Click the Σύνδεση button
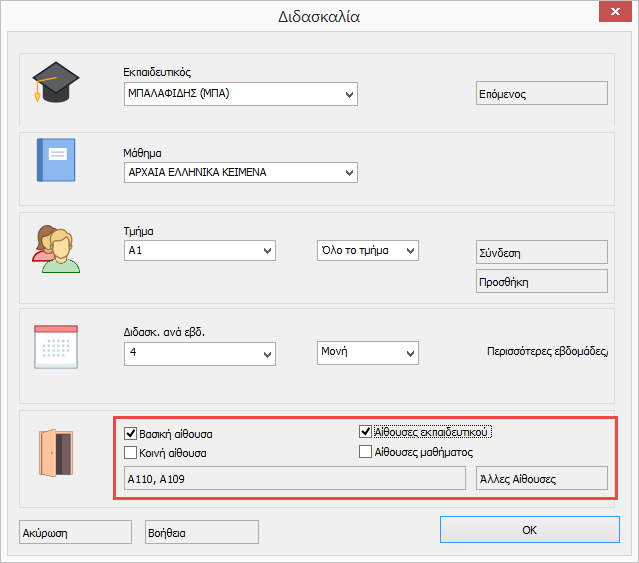The height and width of the screenshot is (563, 639). pos(541,253)
